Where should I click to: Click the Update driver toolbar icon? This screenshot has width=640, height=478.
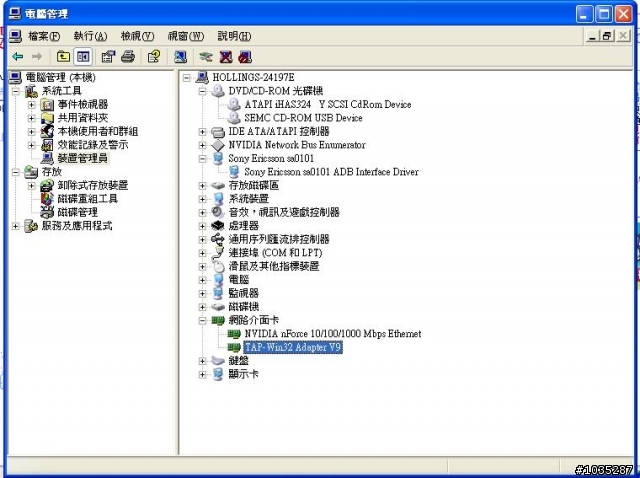pos(206,57)
